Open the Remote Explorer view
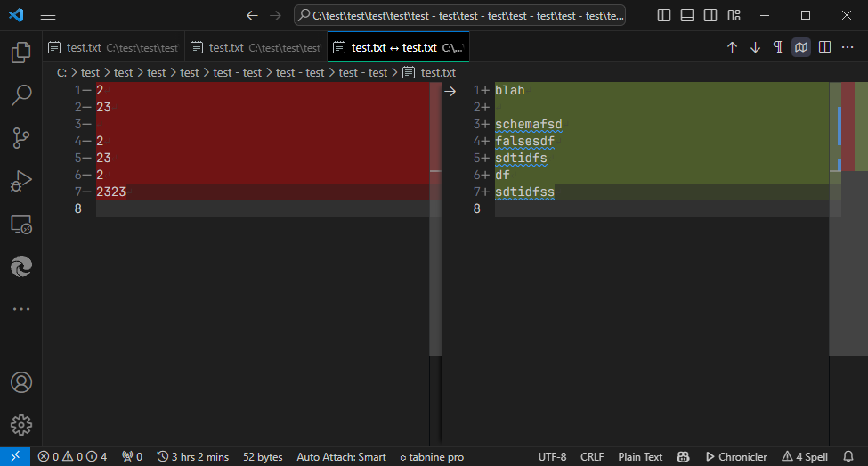 click(x=21, y=224)
